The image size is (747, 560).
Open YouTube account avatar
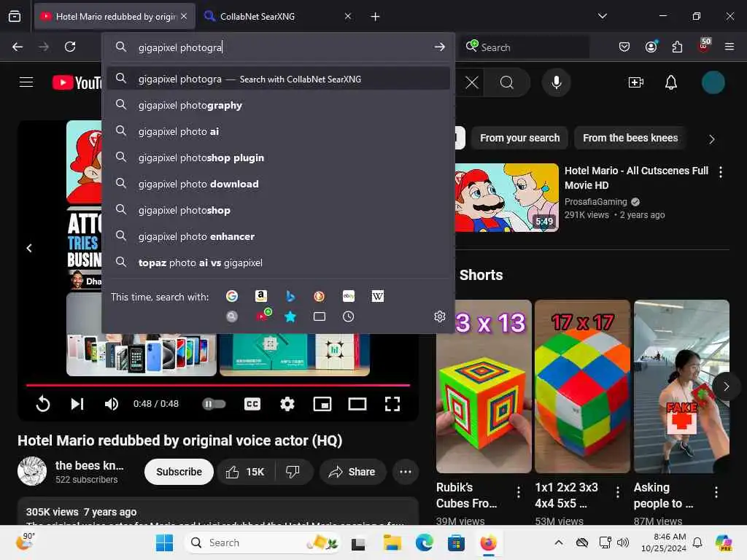tap(713, 82)
